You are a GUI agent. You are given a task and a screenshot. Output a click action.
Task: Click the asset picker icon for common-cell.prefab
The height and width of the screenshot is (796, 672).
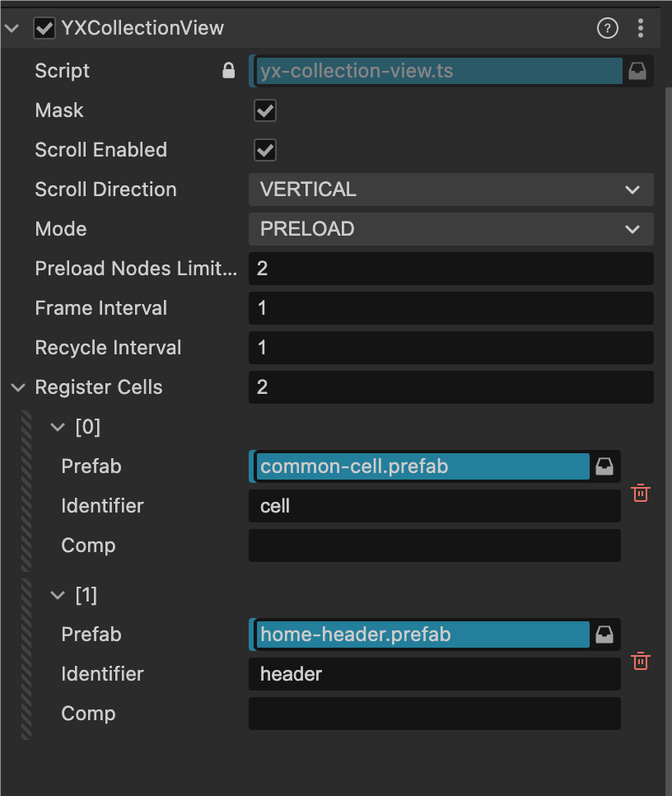(604, 466)
